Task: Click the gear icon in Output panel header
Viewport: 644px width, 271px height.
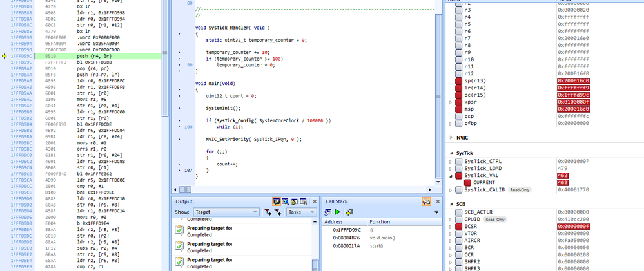Action: 294,201
